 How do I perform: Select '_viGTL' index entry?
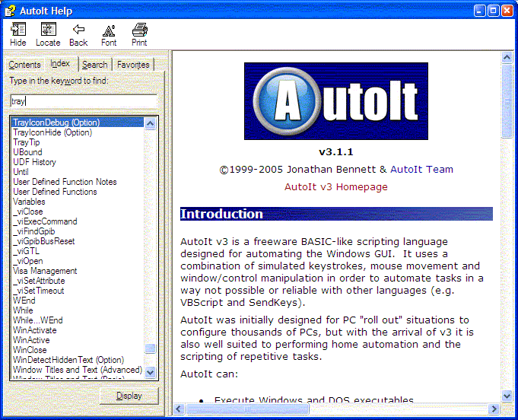point(26,251)
